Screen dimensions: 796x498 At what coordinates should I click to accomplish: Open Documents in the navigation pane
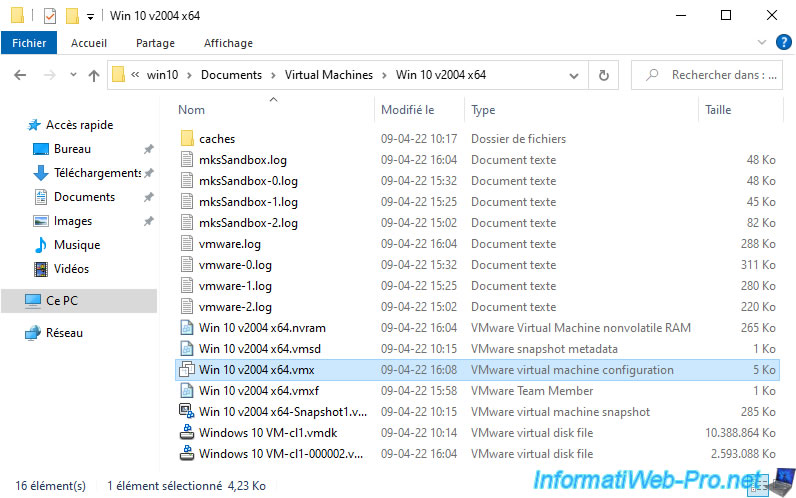point(84,197)
